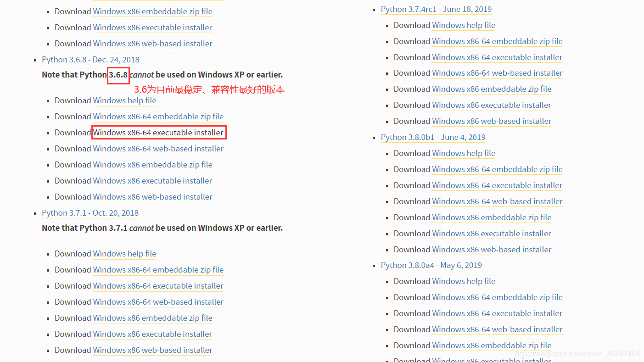Download Python 3.7.1 x86-64 web-based installer

click(x=158, y=302)
